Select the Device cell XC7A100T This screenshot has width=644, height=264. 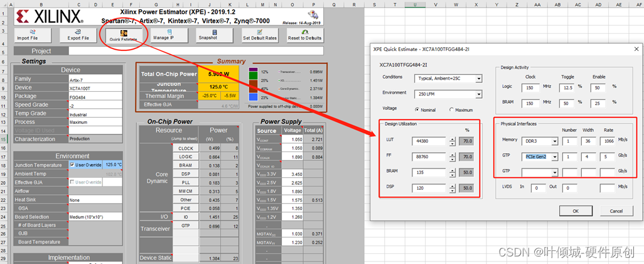point(95,87)
